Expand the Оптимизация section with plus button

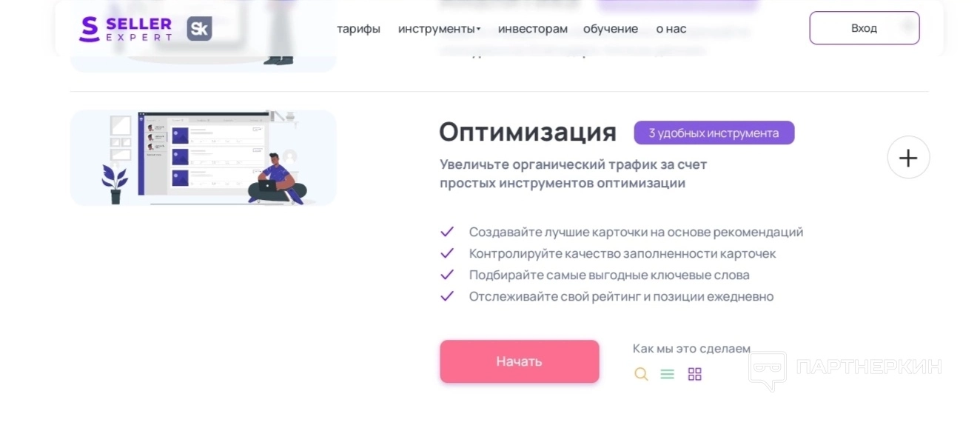coord(908,158)
